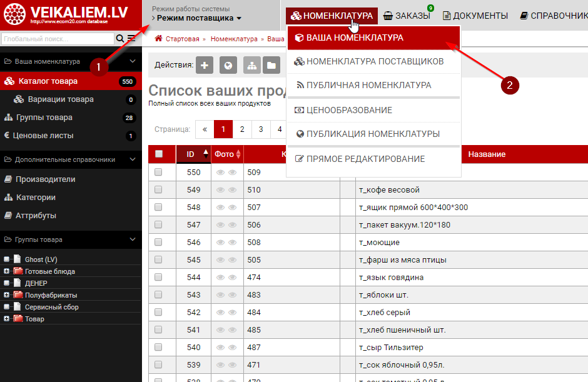The image size is (588, 382).
Task: Sort table by ID column arrows
Action: pyautogui.click(x=206, y=154)
